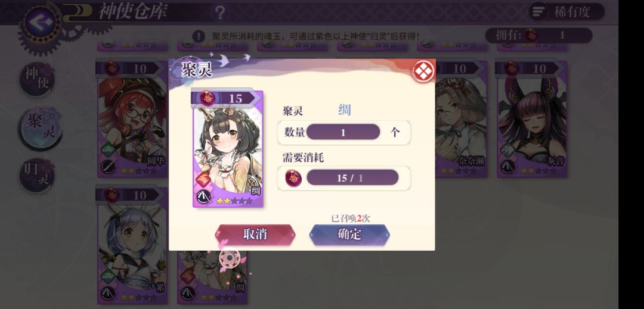Select the 绸 card portrait in dialog
This screenshot has width=644, height=309.
point(228,149)
